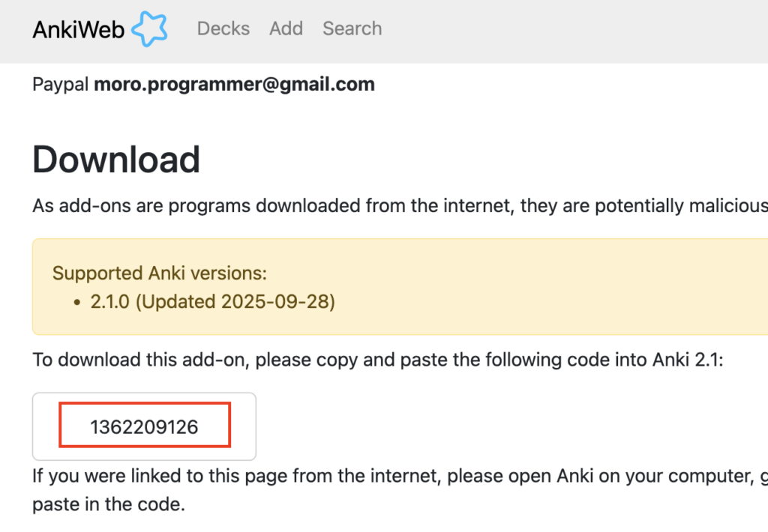The image size is (768, 532).
Task: Click the AnkiWeb blue star logo
Action: tap(149, 29)
